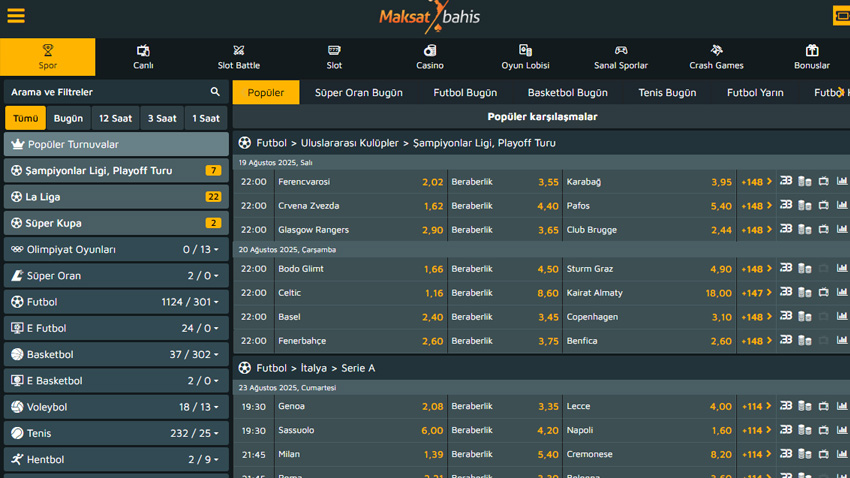Expand Süper Oran category
The width and height of the screenshot is (850, 478).
pos(116,276)
